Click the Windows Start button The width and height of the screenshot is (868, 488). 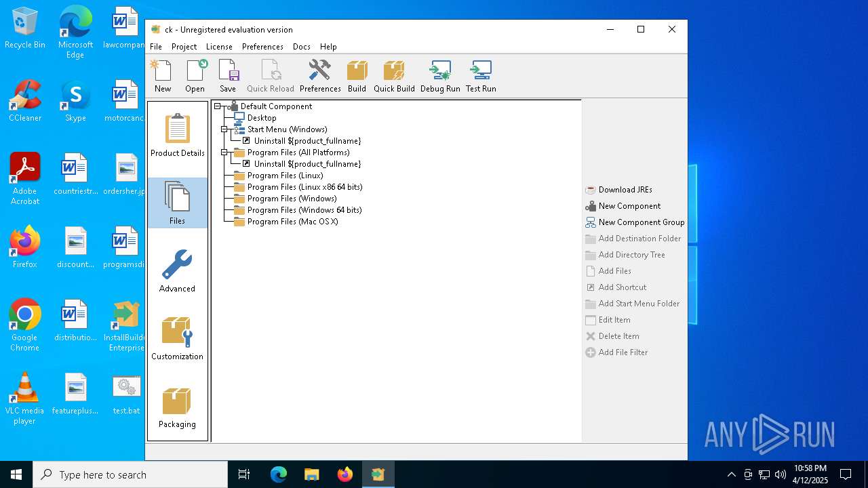[x=16, y=474]
